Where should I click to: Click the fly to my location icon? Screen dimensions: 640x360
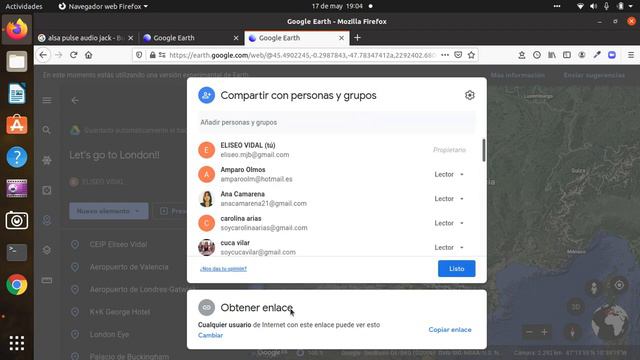pos(619,285)
